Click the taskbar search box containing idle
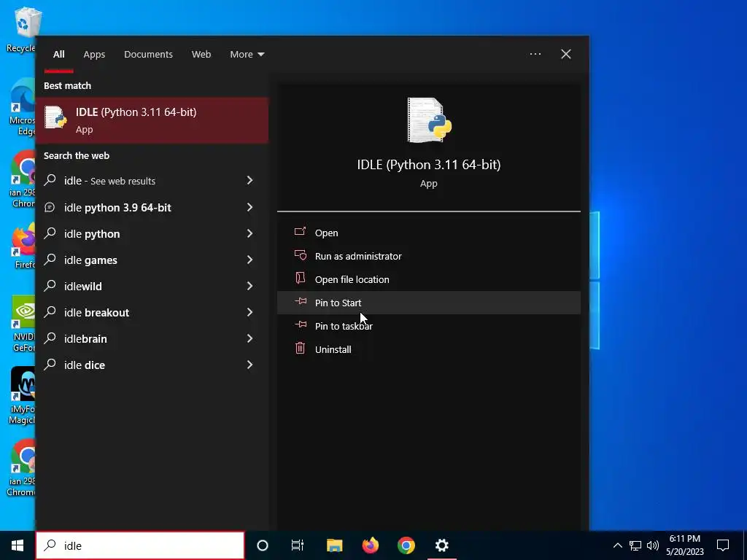Screen dimensions: 747x560 140,545
